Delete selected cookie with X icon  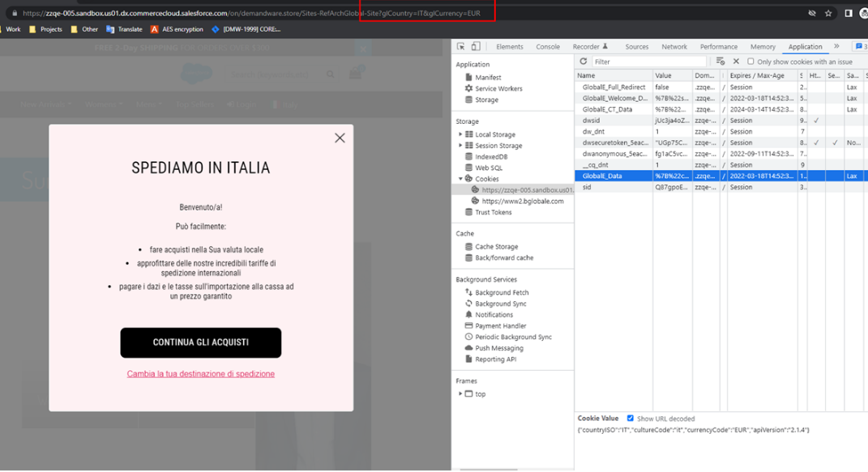736,62
